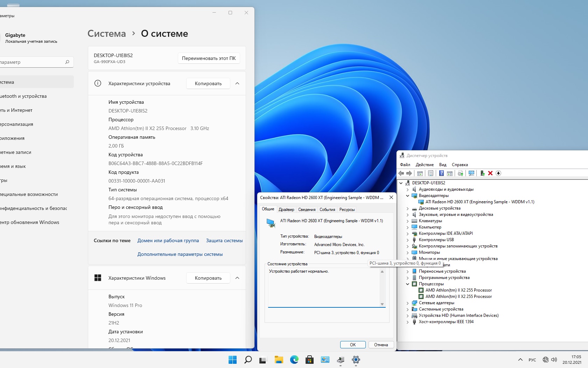Expand Мониторы tree node
Image resolution: width=588 pixels, height=368 pixels.
point(408,252)
